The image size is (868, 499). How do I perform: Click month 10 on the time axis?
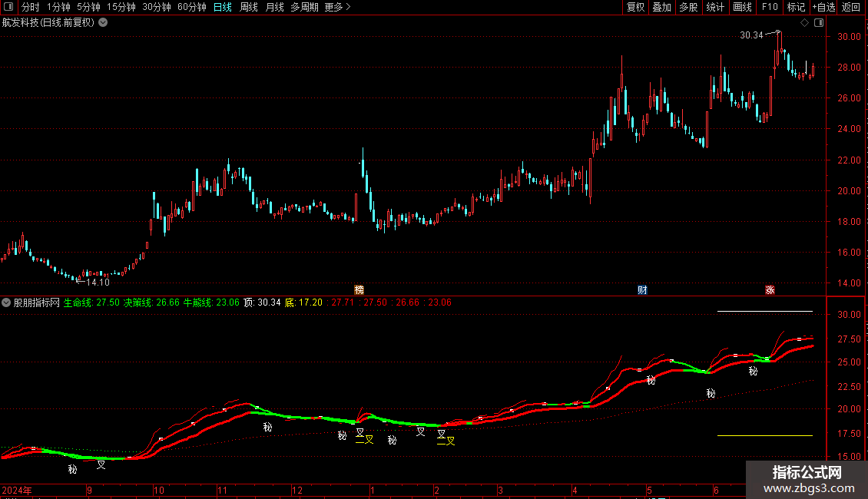(159, 490)
